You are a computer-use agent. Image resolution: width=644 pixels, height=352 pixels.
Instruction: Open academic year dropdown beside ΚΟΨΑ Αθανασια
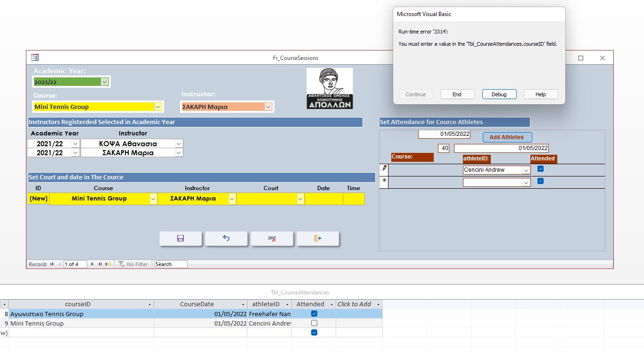coord(75,143)
